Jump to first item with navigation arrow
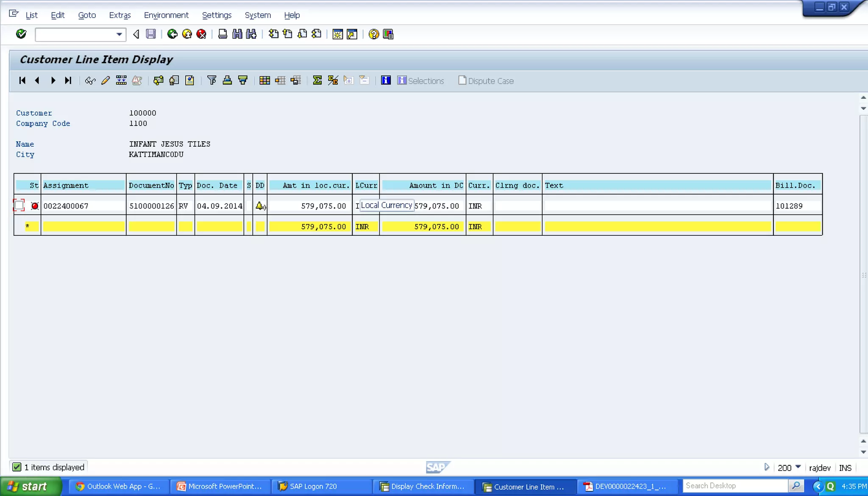This screenshot has height=496, width=868. tap(22, 81)
